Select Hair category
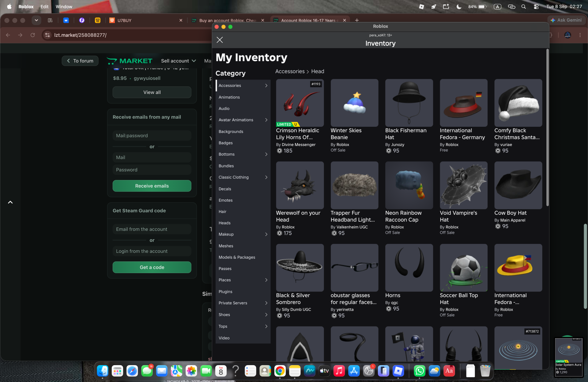588x382 pixels. (243, 212)
